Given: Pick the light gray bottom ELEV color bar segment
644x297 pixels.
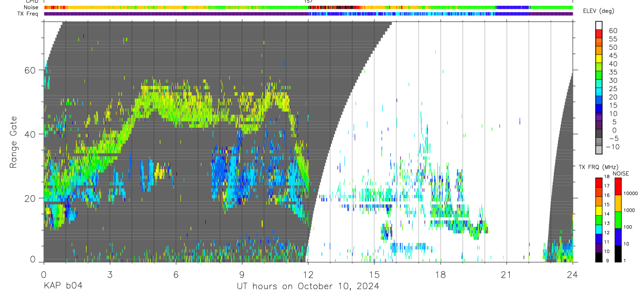Looking at the screenshot, I should click(x=599, y=150).
